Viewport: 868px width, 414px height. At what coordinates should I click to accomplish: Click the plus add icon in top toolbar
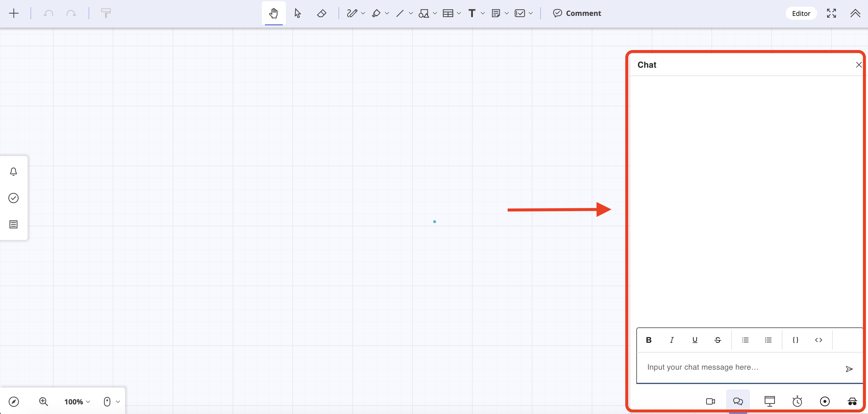pyautogui.click(x=14, y=13)
